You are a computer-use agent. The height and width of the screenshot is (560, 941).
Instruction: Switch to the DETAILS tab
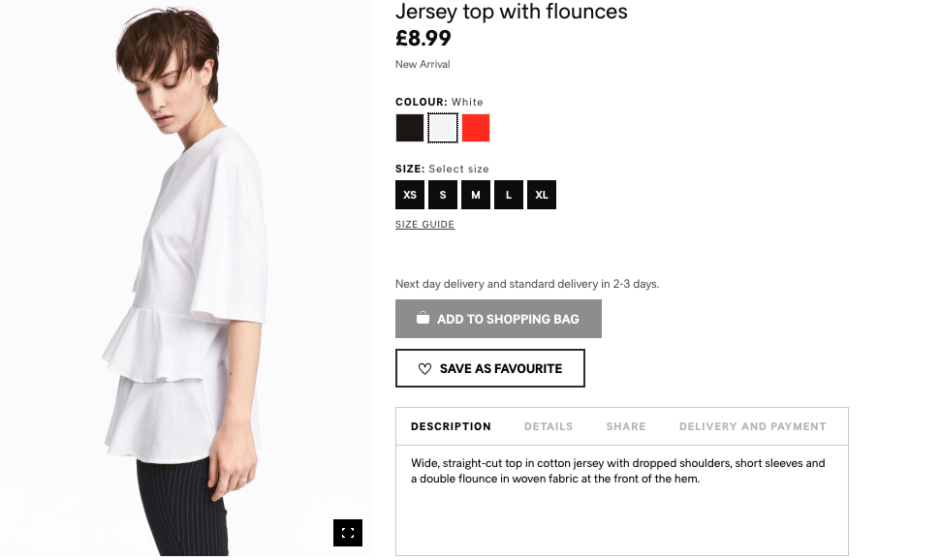pos(548,426)
